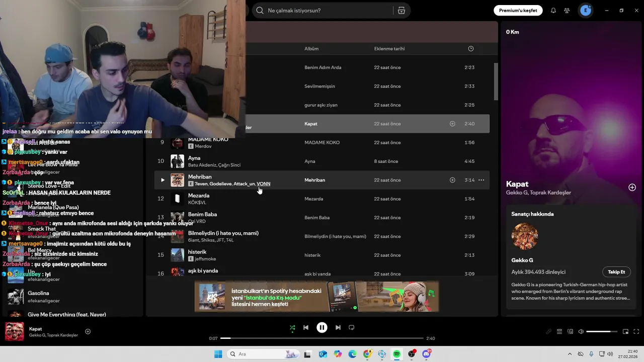This screenshot has width=644, height=362.
Task: Open more options for Mehriban track
Action: [x=481, y=180]
